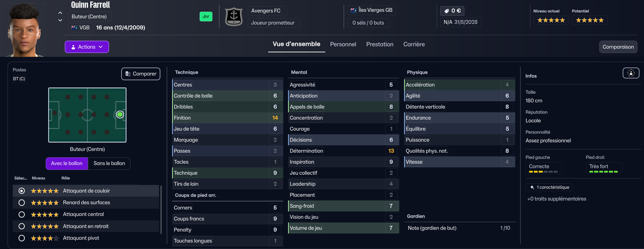Select the Attaquant pivot role radio
Viewport: 644px width, 249px height.
[x=22, y=238]
